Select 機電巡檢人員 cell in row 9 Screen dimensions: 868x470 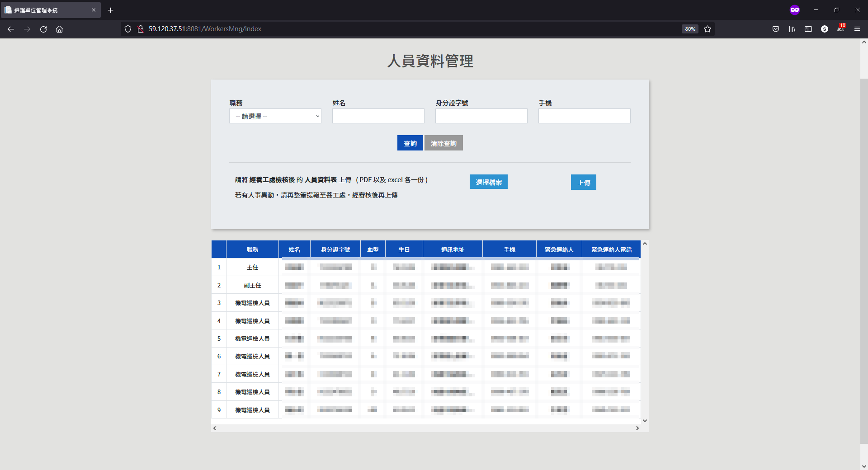click(252, 410)
